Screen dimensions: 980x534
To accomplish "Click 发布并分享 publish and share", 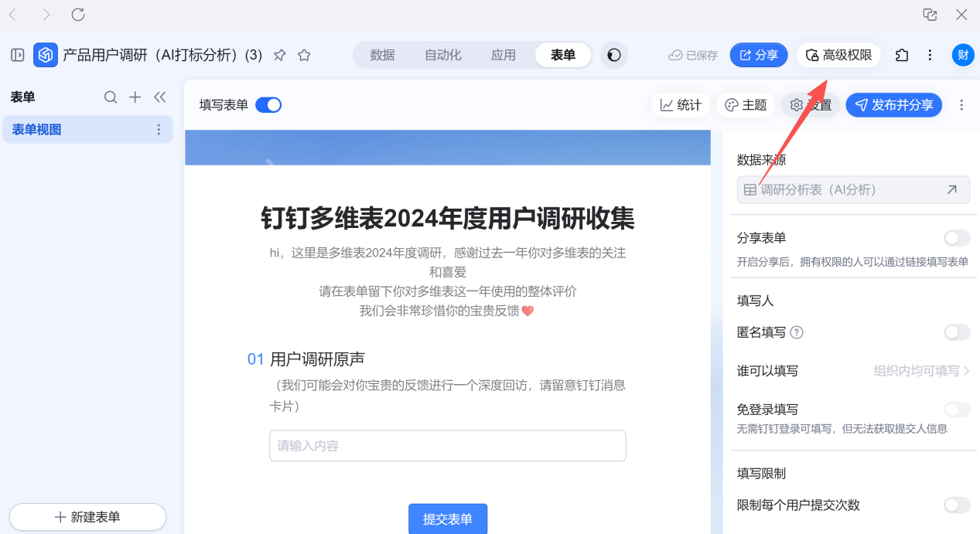I will pos(893,105).
